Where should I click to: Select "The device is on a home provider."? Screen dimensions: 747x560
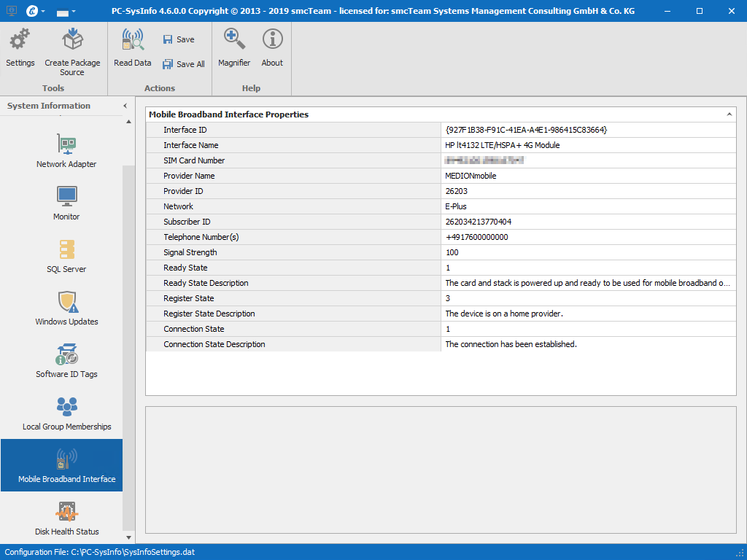[x=504, y=314]
